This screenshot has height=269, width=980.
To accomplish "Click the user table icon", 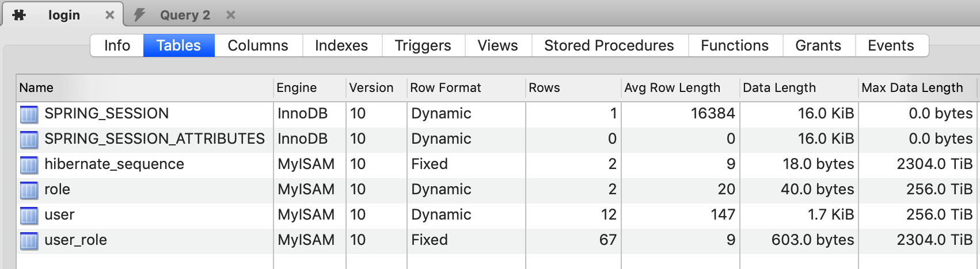I will (29, 216).
